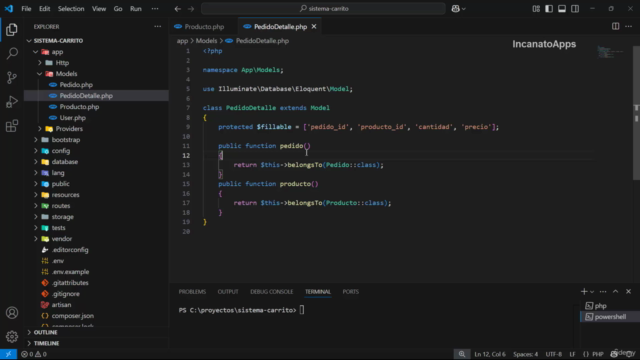Open the Explorer view in activity bar
Viewport: 640px width, 360px height.
(12, 29)
